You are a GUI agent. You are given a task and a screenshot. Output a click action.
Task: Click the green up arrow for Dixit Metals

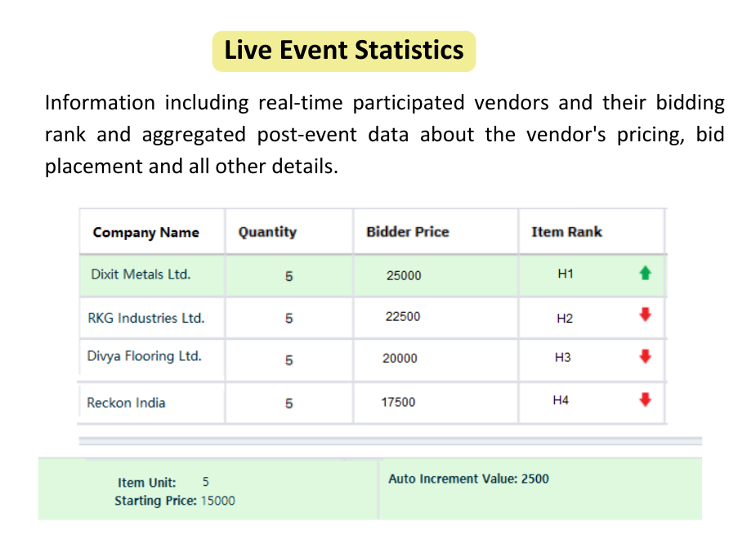click(645, 274)
